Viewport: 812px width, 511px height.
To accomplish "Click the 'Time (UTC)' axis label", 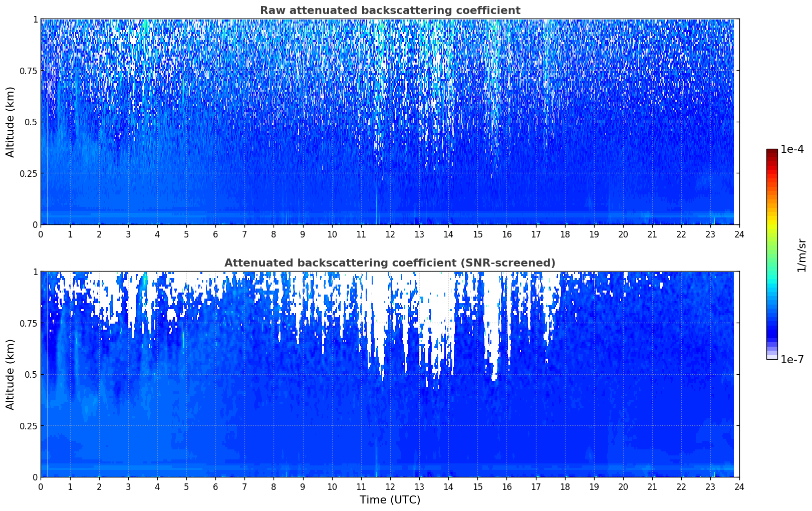I will [x=390, y=500].
